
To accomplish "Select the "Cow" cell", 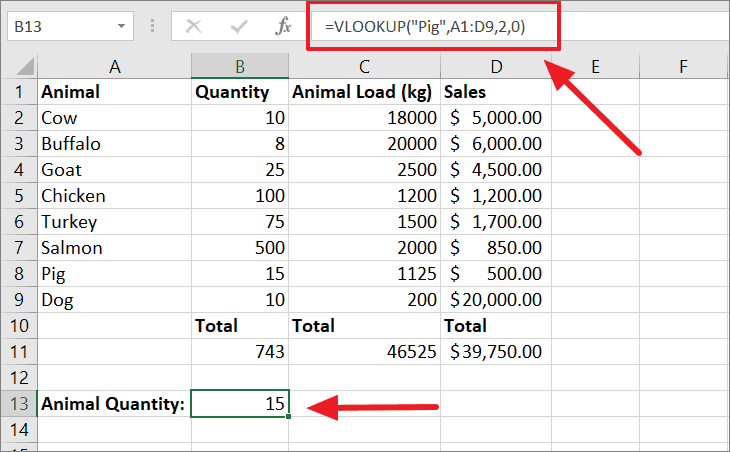I will (x=115, y=118).
